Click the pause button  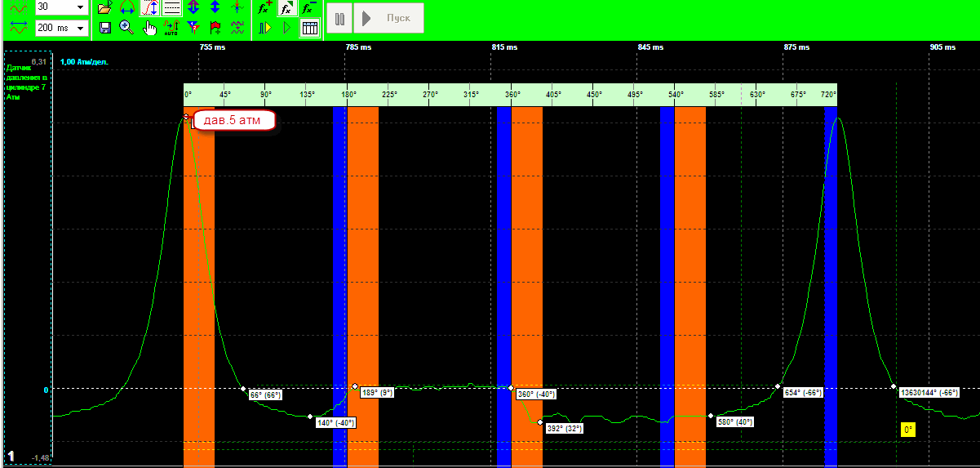[x=339, y=18]
